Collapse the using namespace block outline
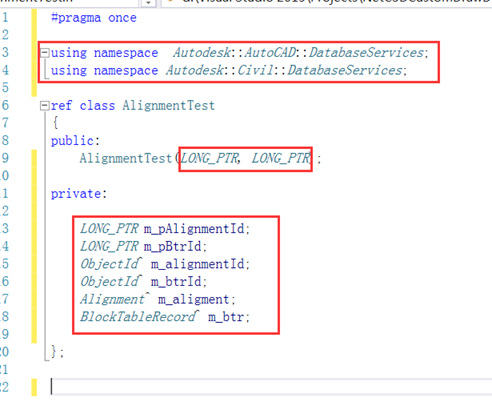The width and height of the screenshot is (492, 402). point(45,53)
